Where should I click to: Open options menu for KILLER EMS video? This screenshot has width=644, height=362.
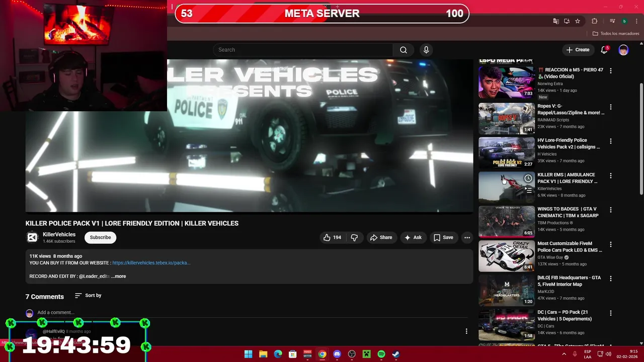pos(611,176)
